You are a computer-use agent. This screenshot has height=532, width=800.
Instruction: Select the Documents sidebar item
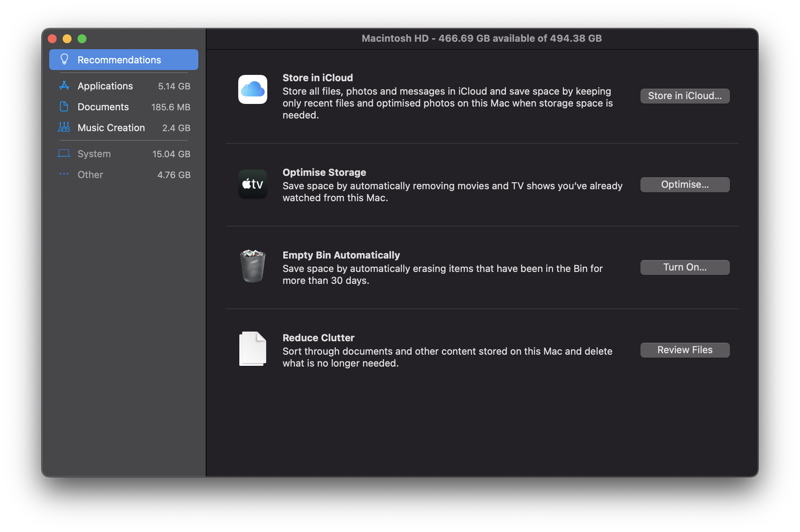click(122, 106)
